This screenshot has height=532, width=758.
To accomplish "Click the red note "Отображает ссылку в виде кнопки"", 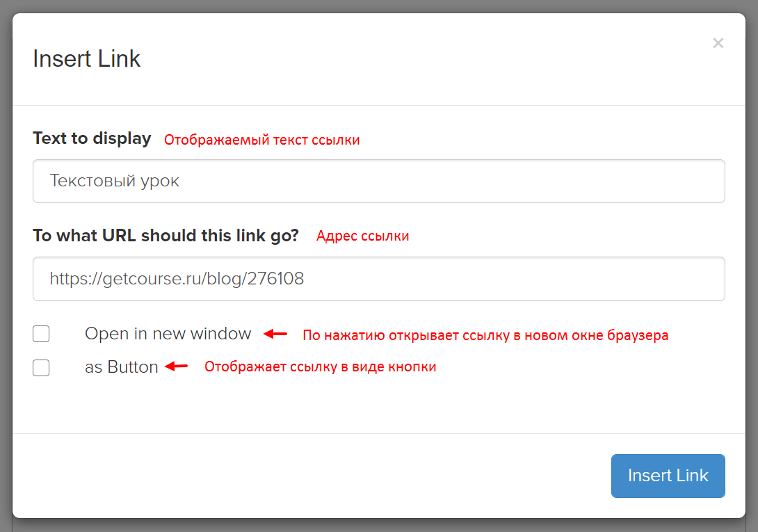I will pos(320,366).
